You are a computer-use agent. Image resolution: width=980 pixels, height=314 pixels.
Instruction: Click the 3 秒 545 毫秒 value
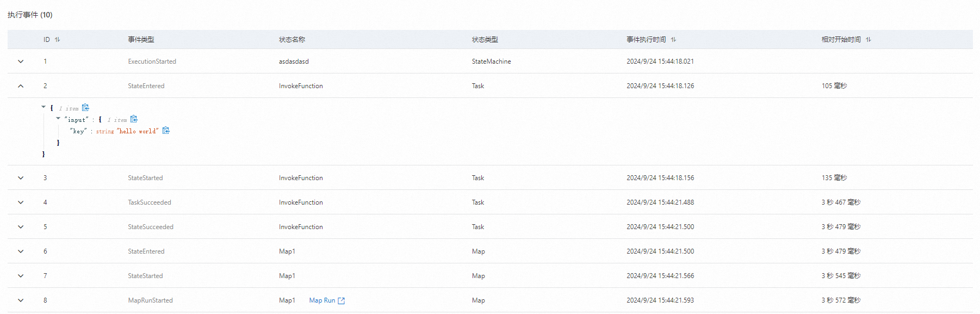pyautogui.click(x=841, y=276)
